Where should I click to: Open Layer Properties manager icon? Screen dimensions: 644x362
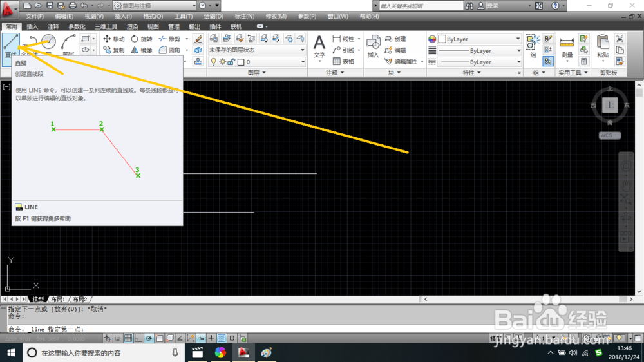coord(214,39)
